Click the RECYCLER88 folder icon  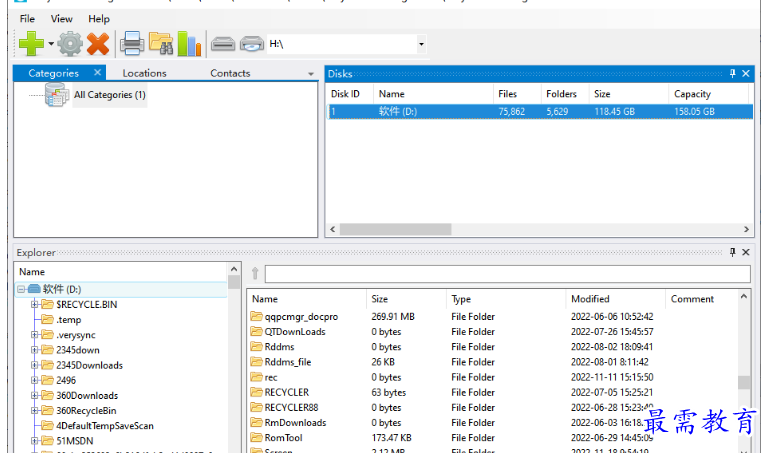[257, 407]
